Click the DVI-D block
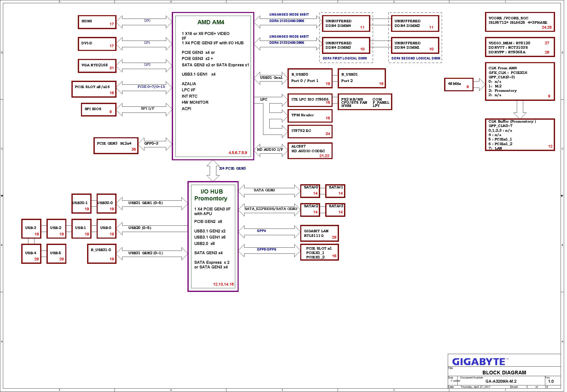Screen dimensions: 567x392 [x=97, y=44]
